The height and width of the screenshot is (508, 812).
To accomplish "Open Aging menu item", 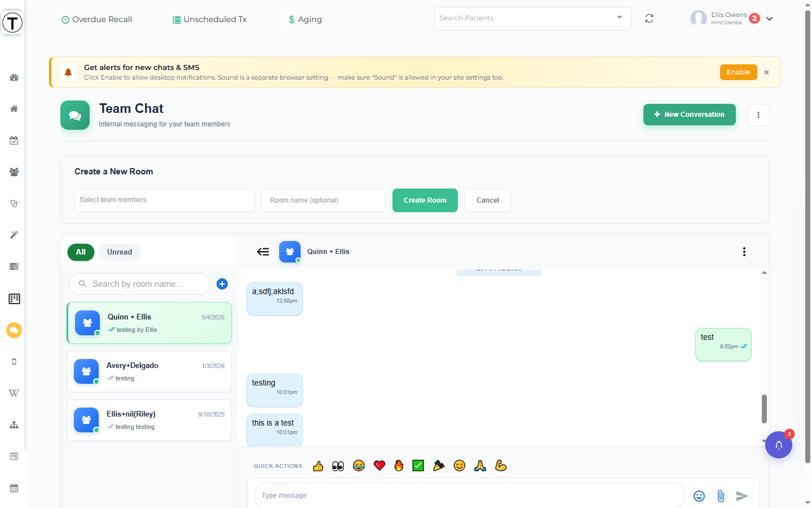I will tap(305, 19).
